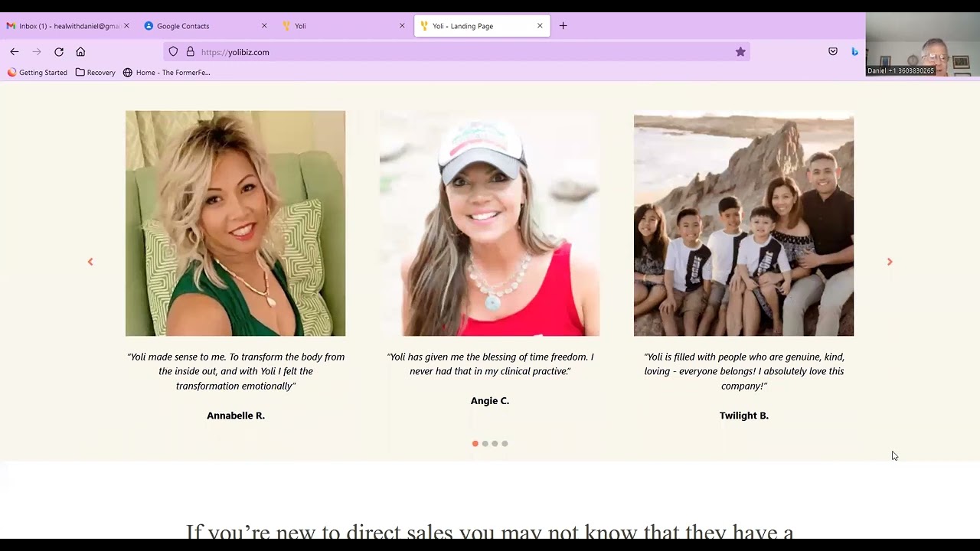Go back with the browser back arrow

[x=15, y=52]
